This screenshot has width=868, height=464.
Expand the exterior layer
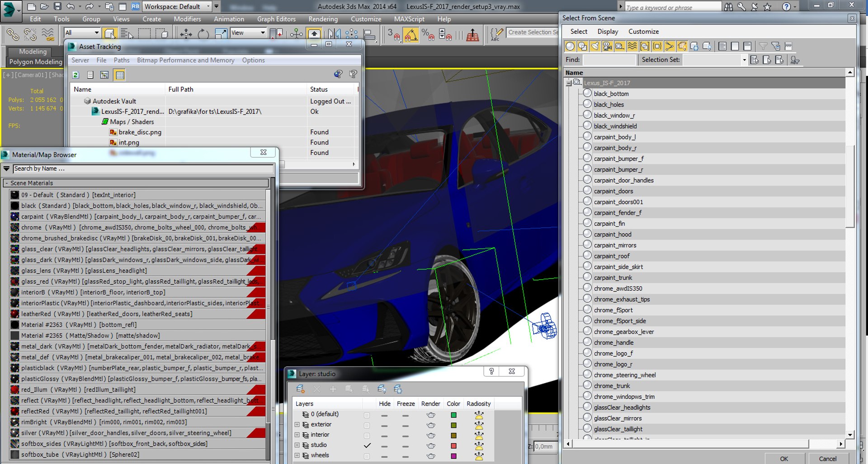[297, 424]
